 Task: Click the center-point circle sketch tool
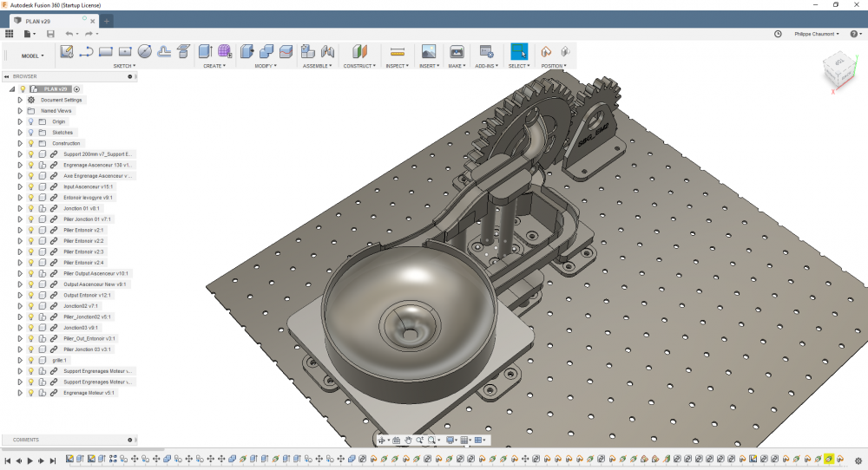pyautogui.click(x=144, y=51)
